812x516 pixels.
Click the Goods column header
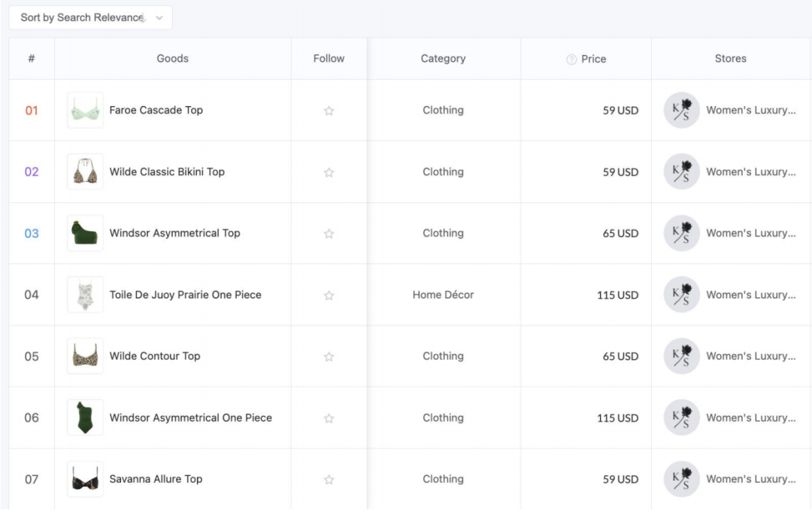click(x=172, y=59)
